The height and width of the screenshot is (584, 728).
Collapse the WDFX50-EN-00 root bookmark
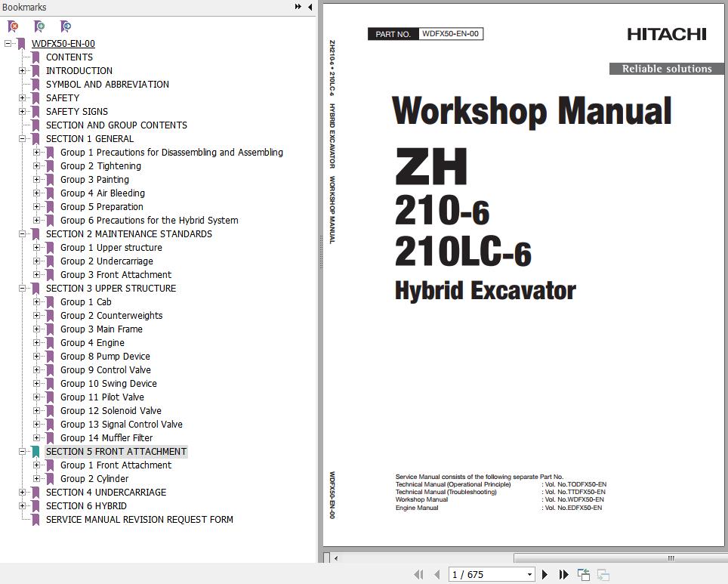point(8,44)
